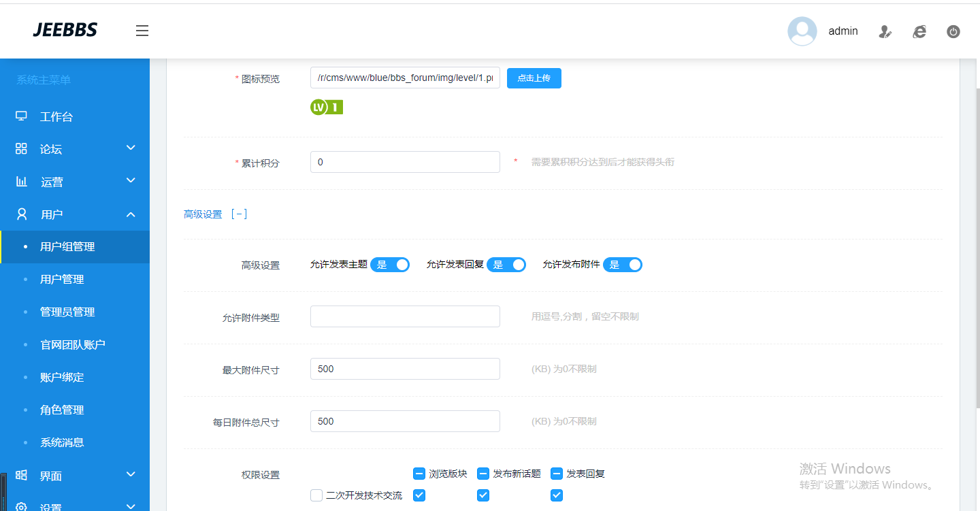Click the 点击上传 upload button

[534, 78]
